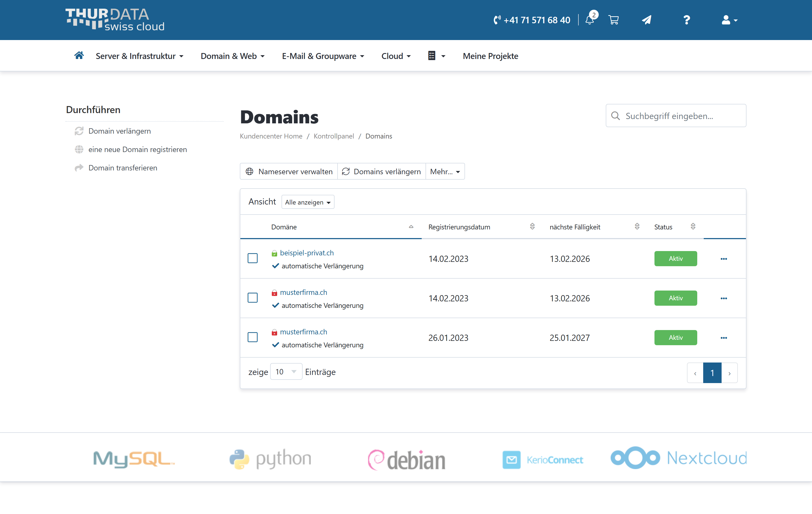Open Meine Projekte
Screen dimensions: 812x514
[x=490, y=56]
